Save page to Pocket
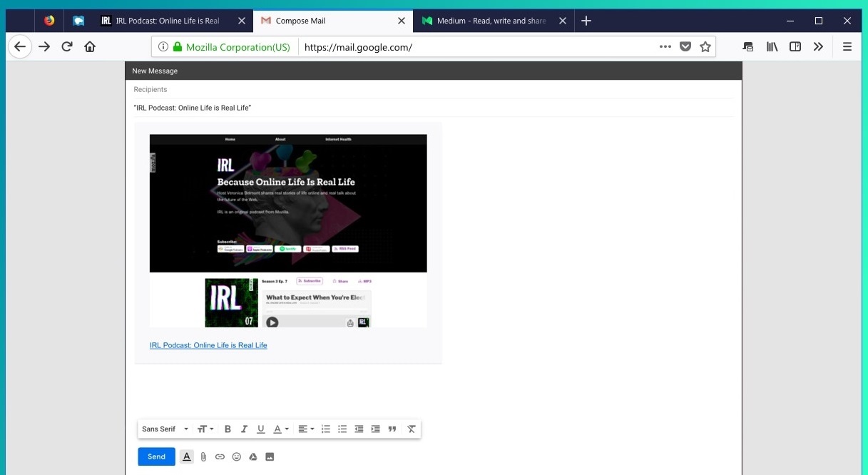The image size is (868, 475). coord(685,47)
